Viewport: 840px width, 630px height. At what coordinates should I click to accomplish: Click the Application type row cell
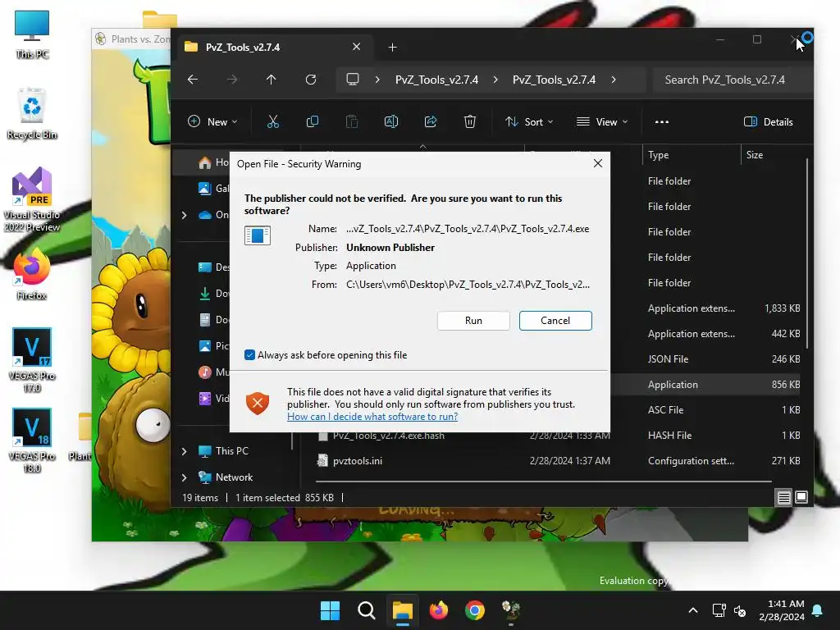(x=673, y=385)
